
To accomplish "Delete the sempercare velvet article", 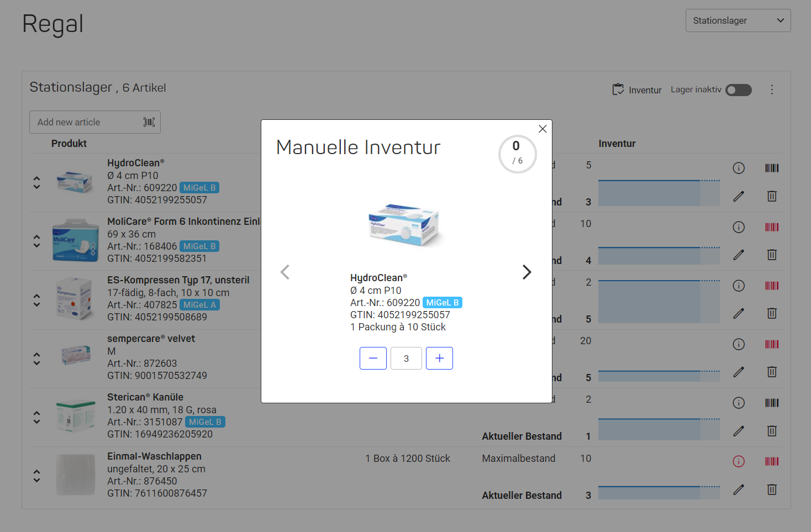I will 772,372.
